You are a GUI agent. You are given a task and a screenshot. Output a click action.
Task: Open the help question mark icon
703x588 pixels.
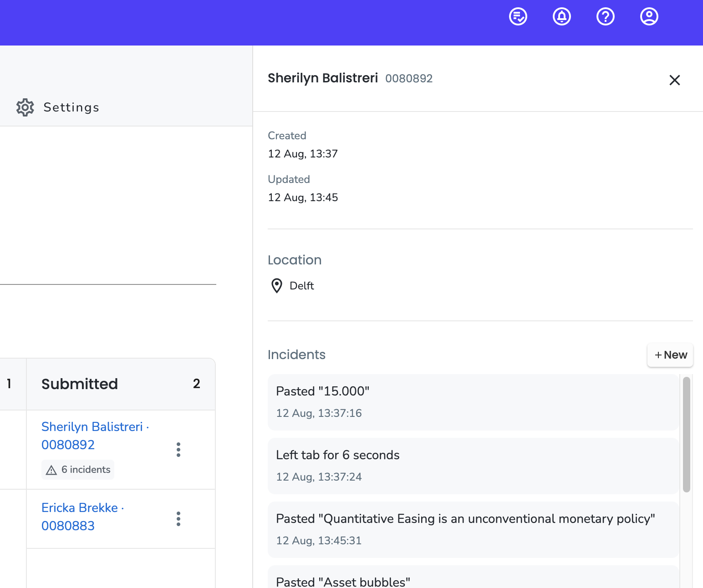pyautogui.click(x=606, y=17)
